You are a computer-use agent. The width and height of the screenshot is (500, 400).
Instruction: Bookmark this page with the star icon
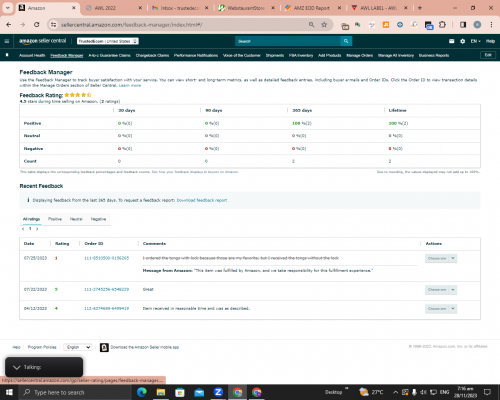[x=324, y=25]
